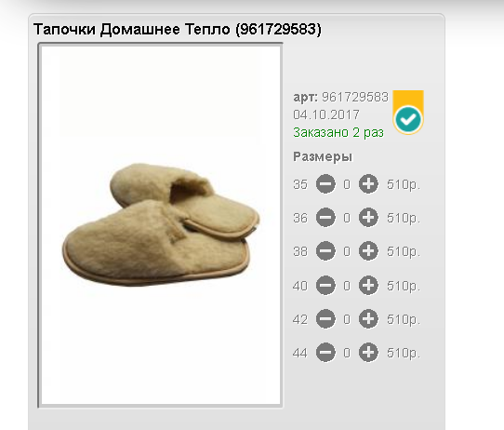The image size is (504, 430).
Task: Increase quantity for size 44
Action: [x=368, y=353]
